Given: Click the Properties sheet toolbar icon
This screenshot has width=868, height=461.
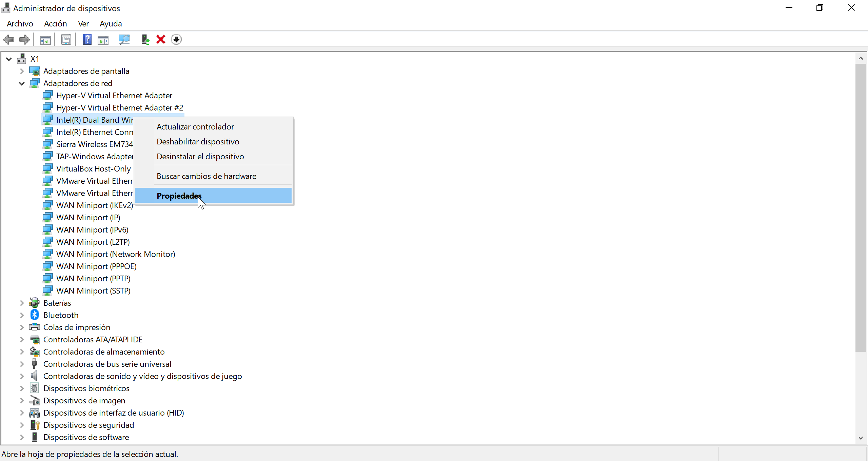Looking at the screenshot, I should [x=66, y=40].
